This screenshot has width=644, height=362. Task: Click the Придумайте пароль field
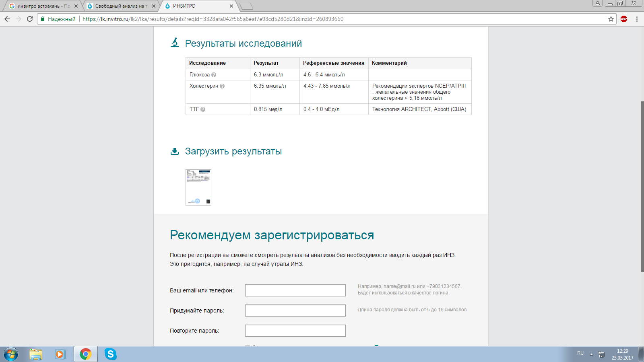click(x=295, y=311)
